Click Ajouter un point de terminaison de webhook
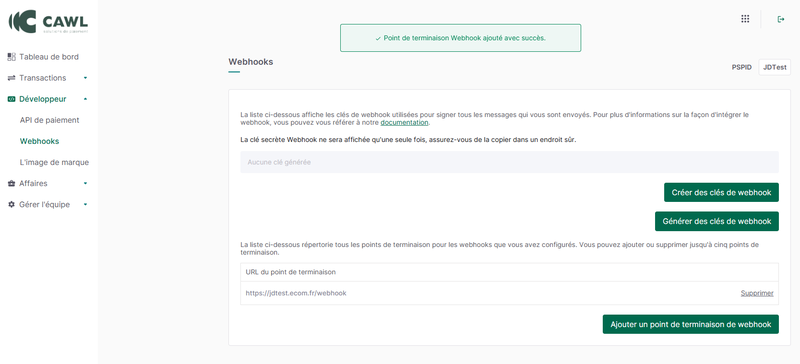Viewport: 800px width, 364px height. click(x=690, y=324)
